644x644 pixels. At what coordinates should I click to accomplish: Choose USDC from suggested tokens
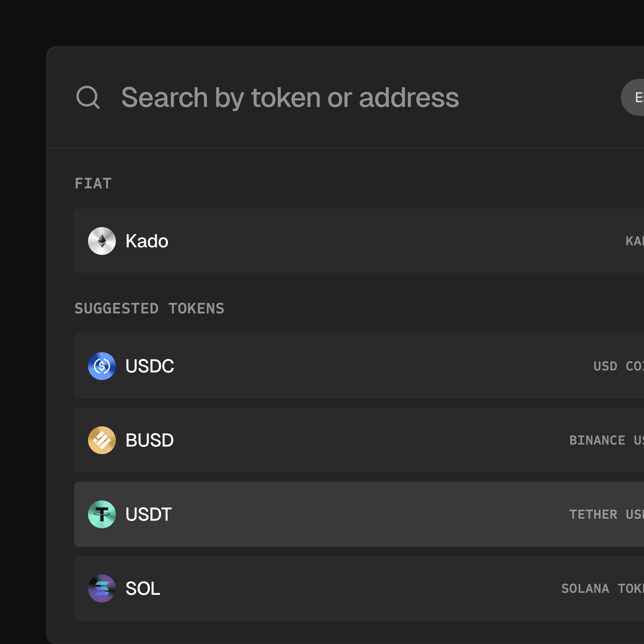(359, 366)
